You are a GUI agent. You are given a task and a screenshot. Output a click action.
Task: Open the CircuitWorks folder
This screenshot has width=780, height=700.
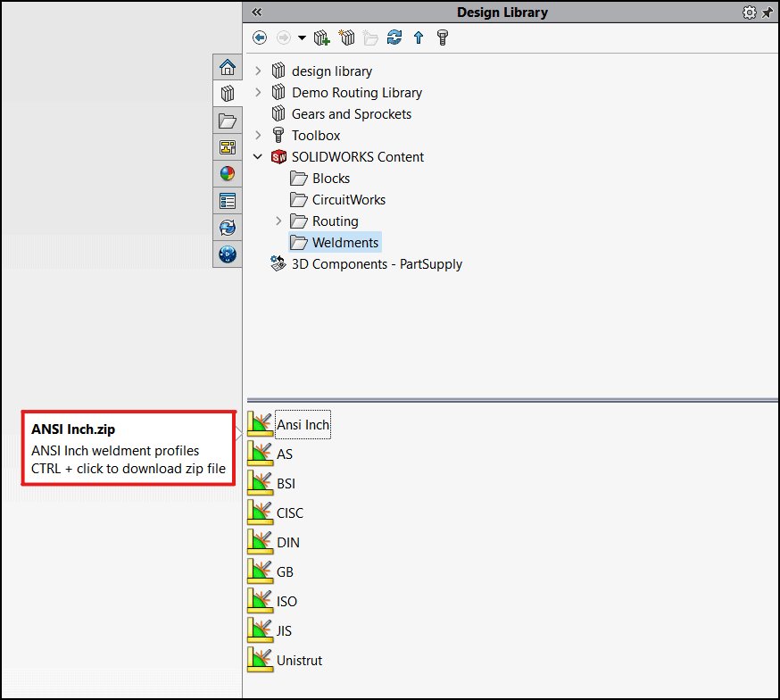(x=349, y=199)
